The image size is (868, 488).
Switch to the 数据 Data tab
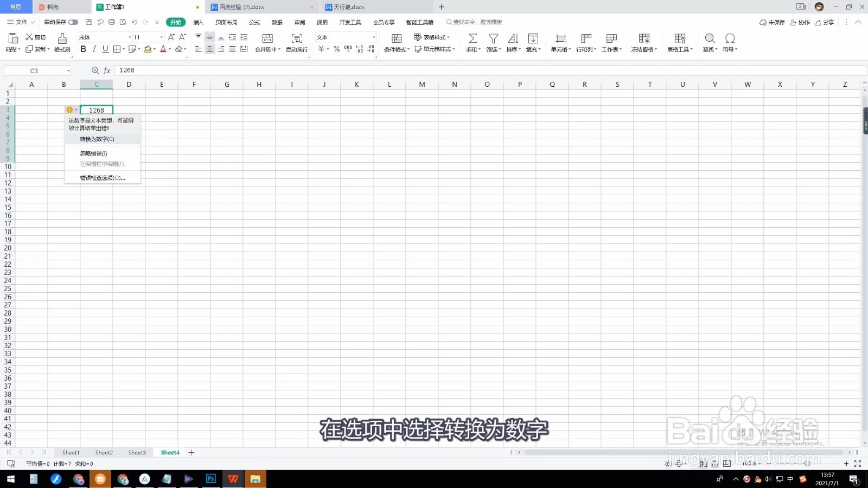coord(277,22)
